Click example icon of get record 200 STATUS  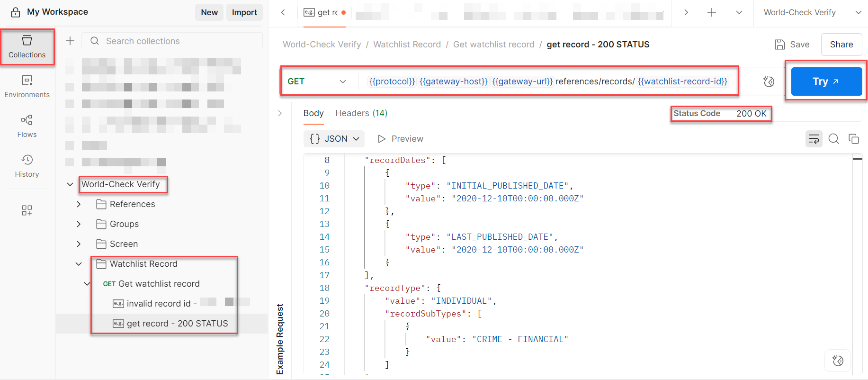[x=118, y=324]
